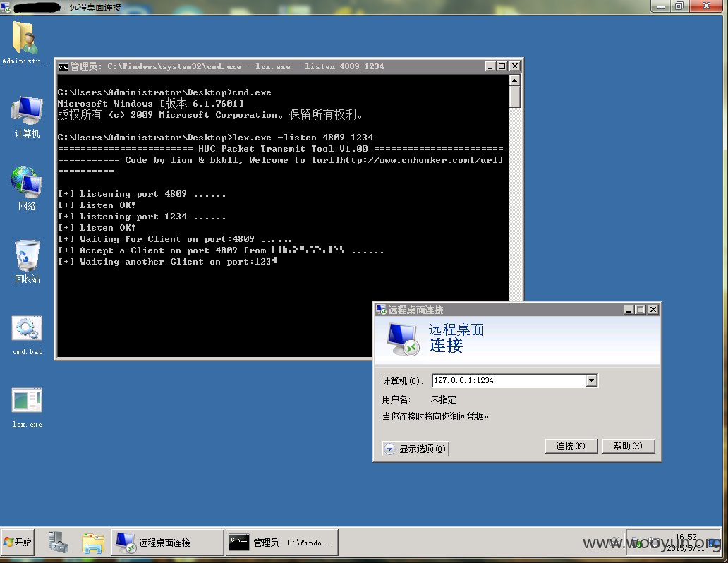Screen dimensions: 728x563
Task: Switch to 管理员: C:\Windo... taskbar item
Action: [282, 542]
